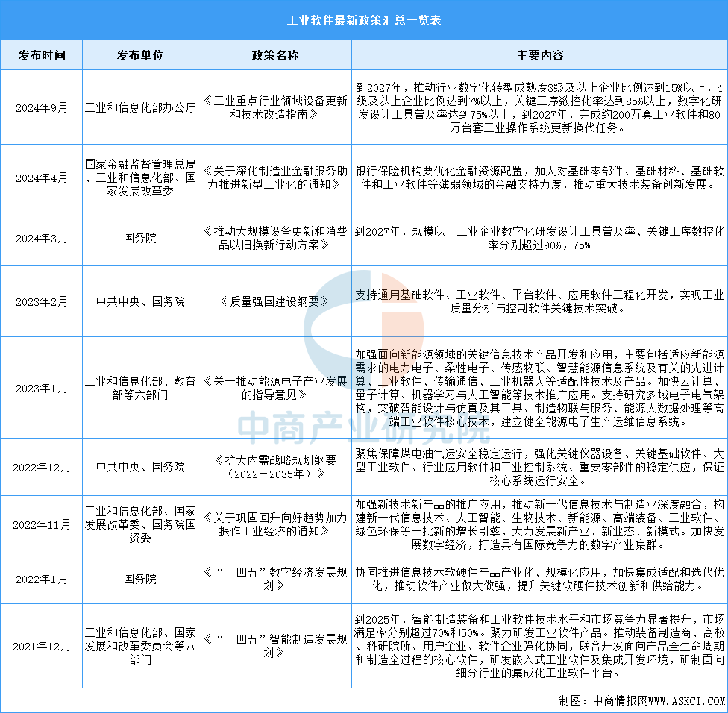Click the credit 制图：中商情报网WWW.ASKCI.COM
Viewport: 728px width, 713px height.
[x=641, y=701]
